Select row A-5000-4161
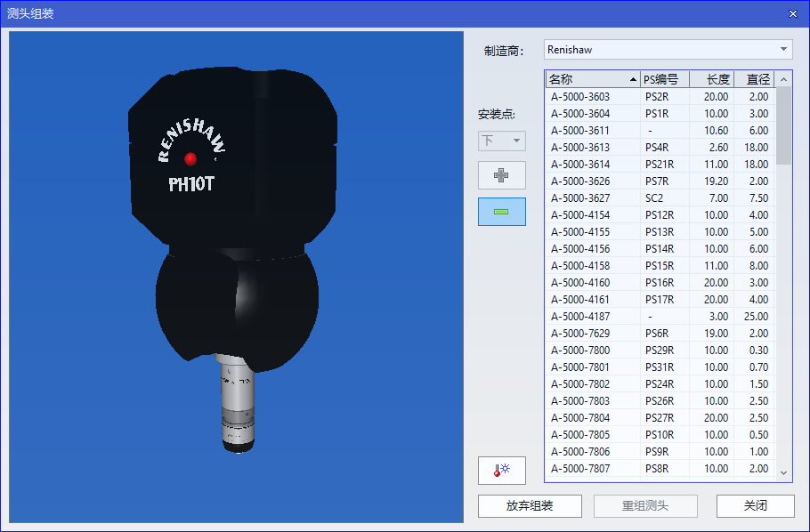810x532 pixels. (x=660, y=300)
